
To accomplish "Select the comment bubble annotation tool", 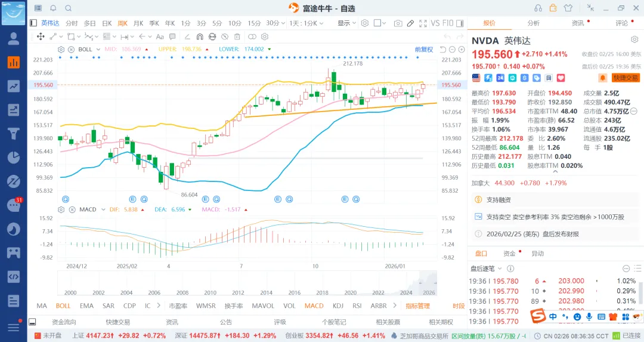I will pyautogui.click(x=172, y=36).
